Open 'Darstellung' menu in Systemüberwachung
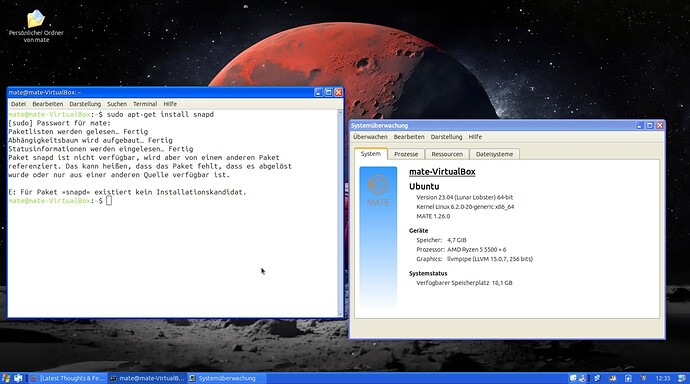The width and height of the screenshot is (690, 384). (446, 137)
